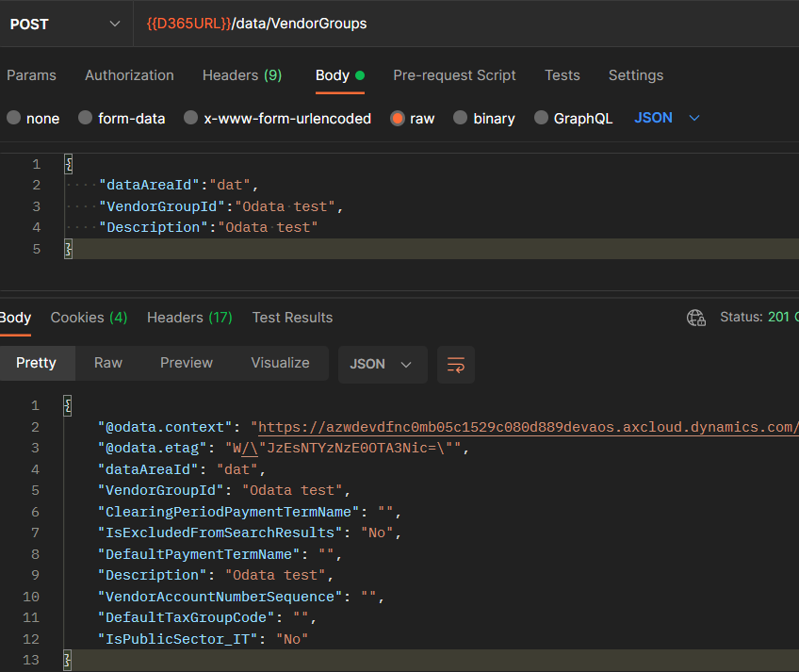Click "Description" line in request body

(x=208, y=227)
